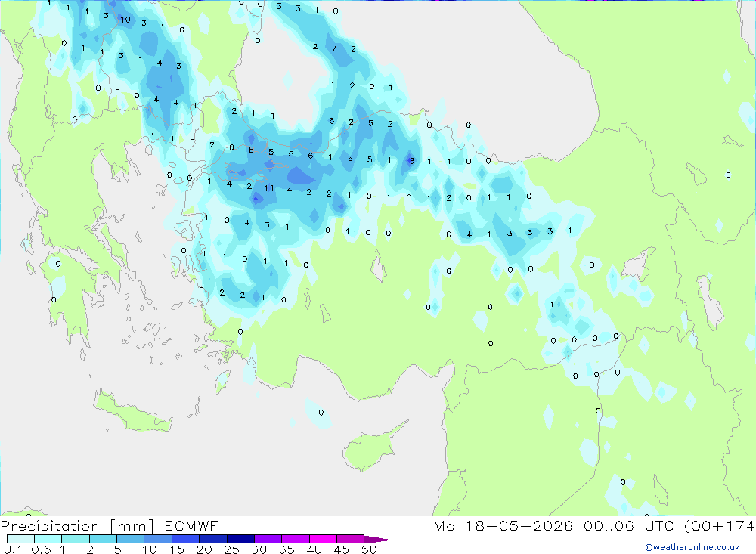Screen dimensions: 756x554
Task: Click the 0.1–0.5 mm legend color segment
Action: (x=20, y=539)
